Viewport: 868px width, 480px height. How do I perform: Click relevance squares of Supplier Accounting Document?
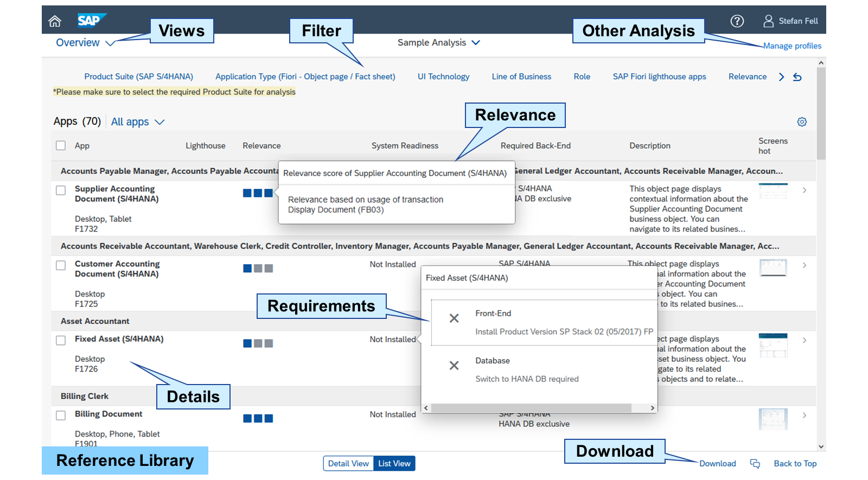coord(258,193)
